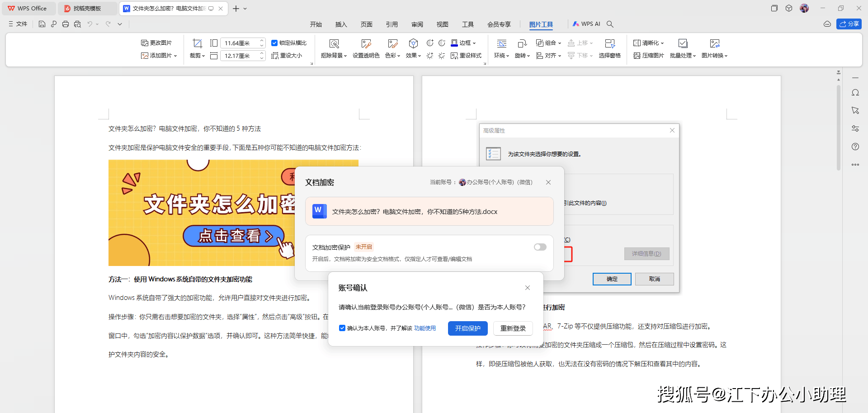
Task: Click the Enable Protection (开启保护) button
Action: [468, 328]
